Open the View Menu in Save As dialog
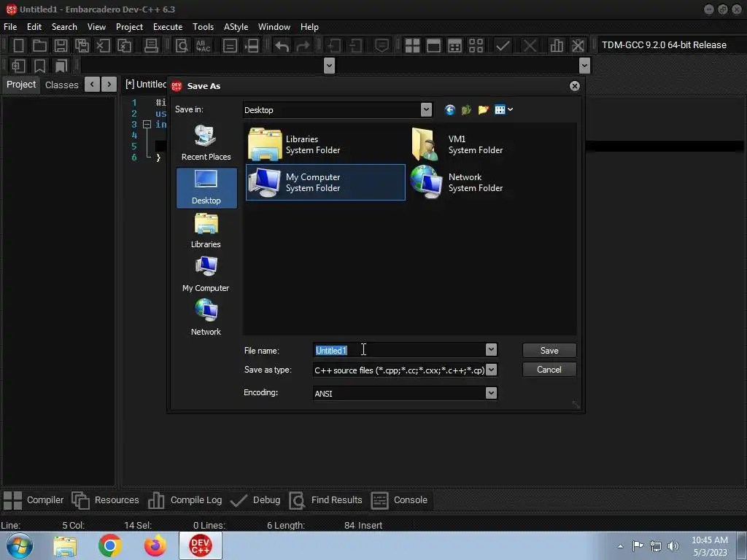The height and width of the screenshot is (560, 747). pos(503,110)
